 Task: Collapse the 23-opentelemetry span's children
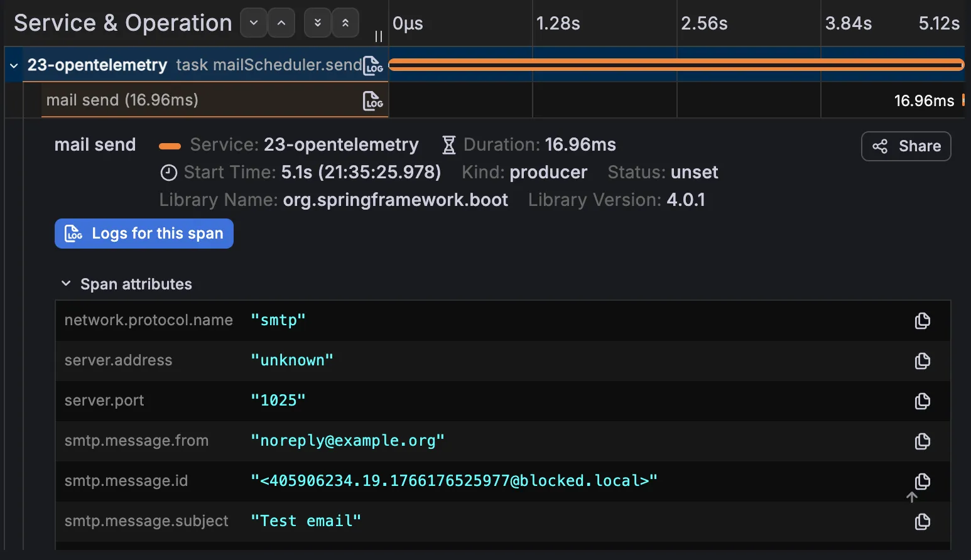pyautogui.click(x=13, y=65)
